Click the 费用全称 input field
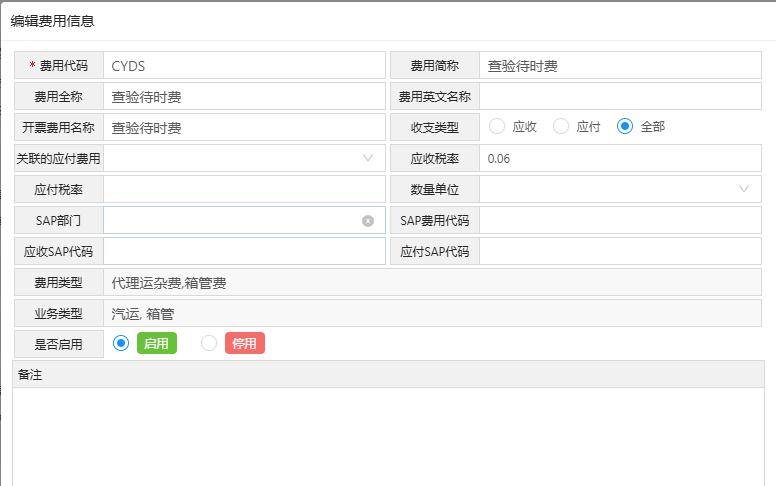 tap(243, 97)
